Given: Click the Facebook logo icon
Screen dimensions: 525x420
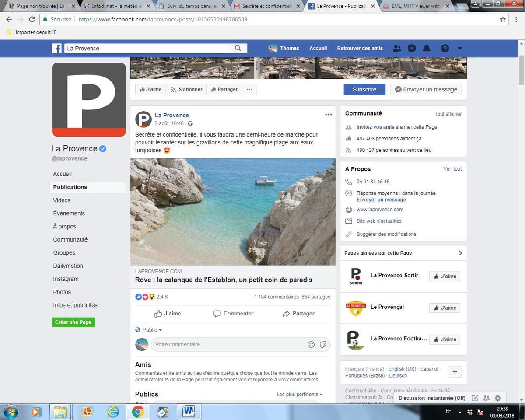Looking at the screenshot, I should [56, 49].
